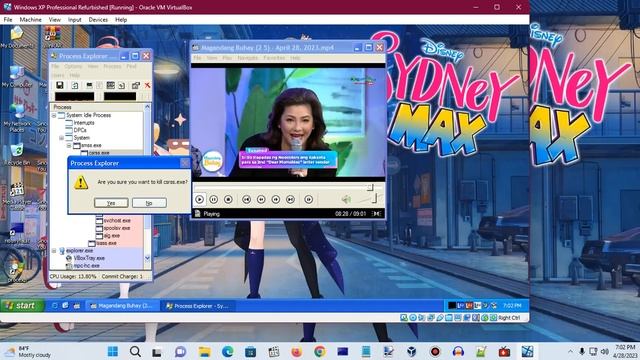Image resolution: width=640 pixels, height=360 pixels.
Task: Open the VirtualBox File menu
Action: 8,20
